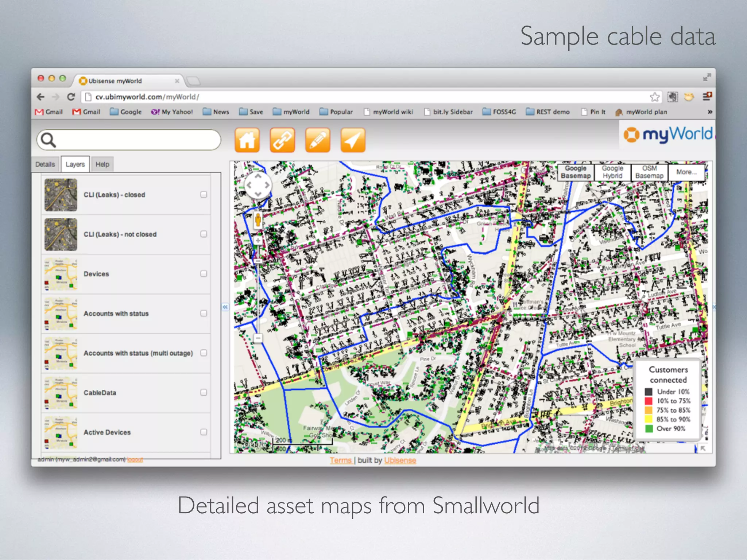Screen dimensions: 747x560
Task: Click the first Gmail bookmark
Action: tap(49, 112)
